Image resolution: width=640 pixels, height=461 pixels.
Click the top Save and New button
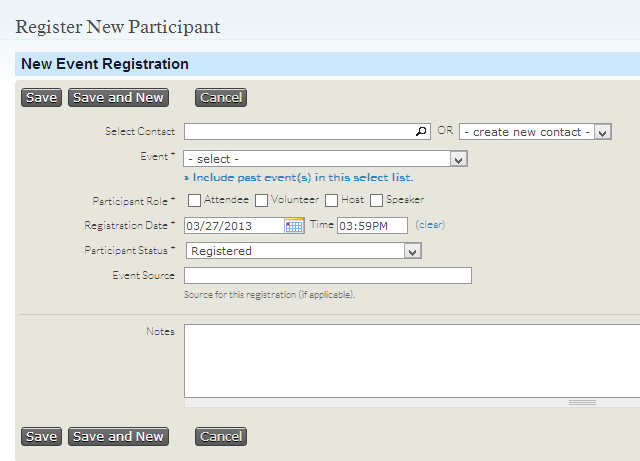click(x=118, y=97)
